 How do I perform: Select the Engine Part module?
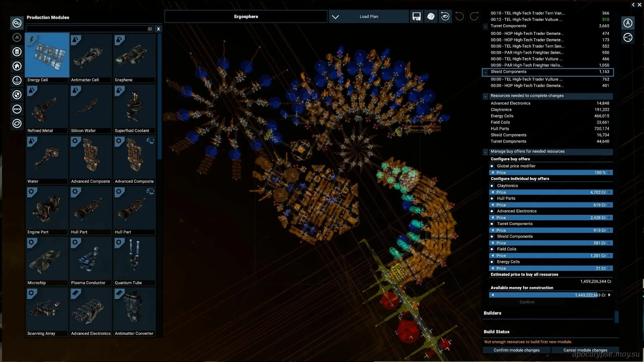[47, 210]
